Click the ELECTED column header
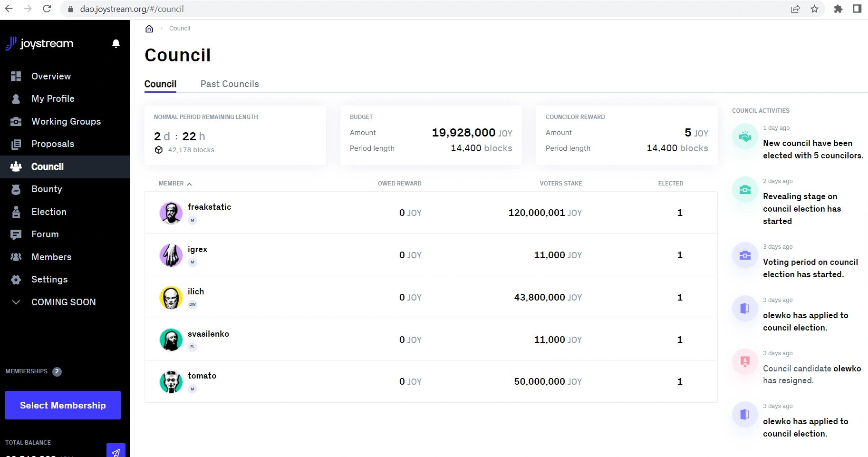Screen dimensions: 868x457 (x=671, y=184)
